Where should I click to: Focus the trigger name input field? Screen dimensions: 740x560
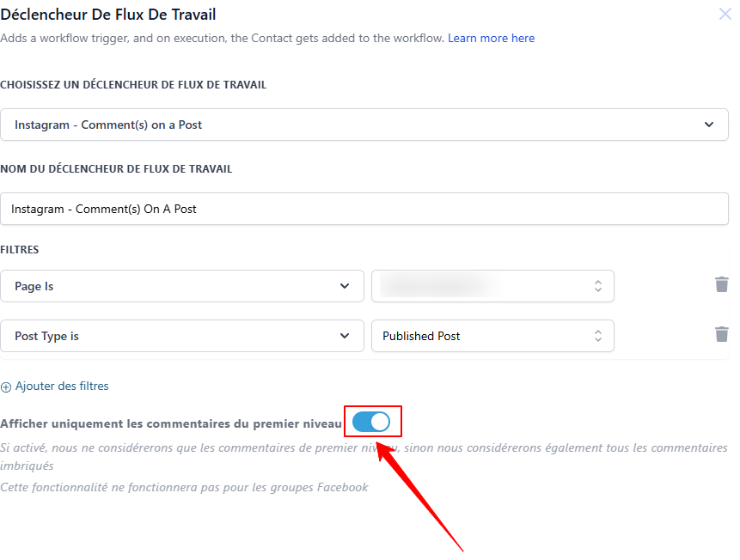pos(364,209)
